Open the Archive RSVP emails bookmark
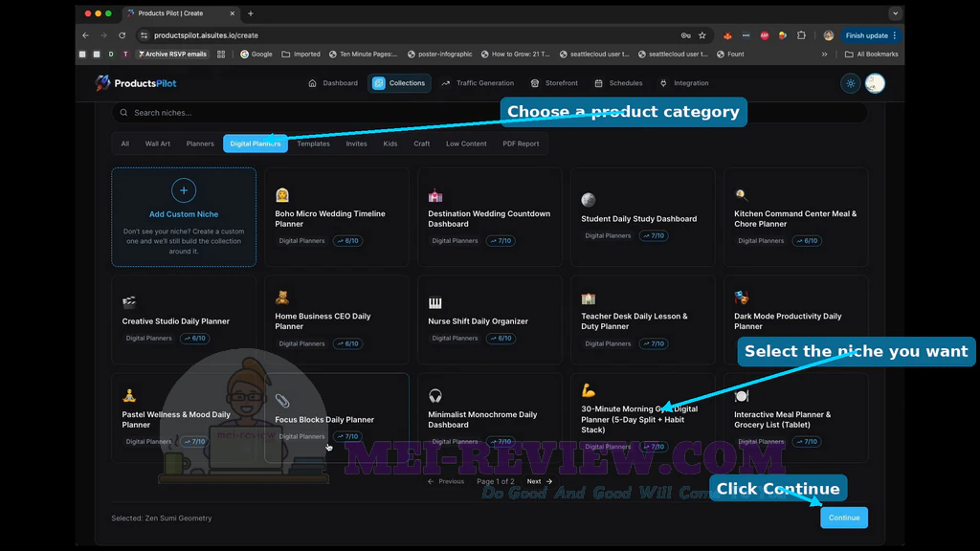The height and width of the screenshot is (551, 980). coord(172,55)
